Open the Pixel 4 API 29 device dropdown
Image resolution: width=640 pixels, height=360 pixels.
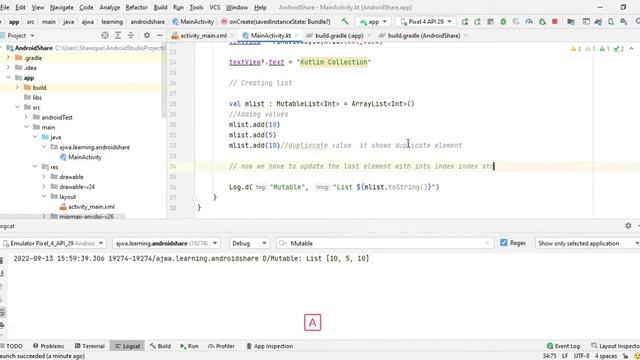click(x=426, y=22)
